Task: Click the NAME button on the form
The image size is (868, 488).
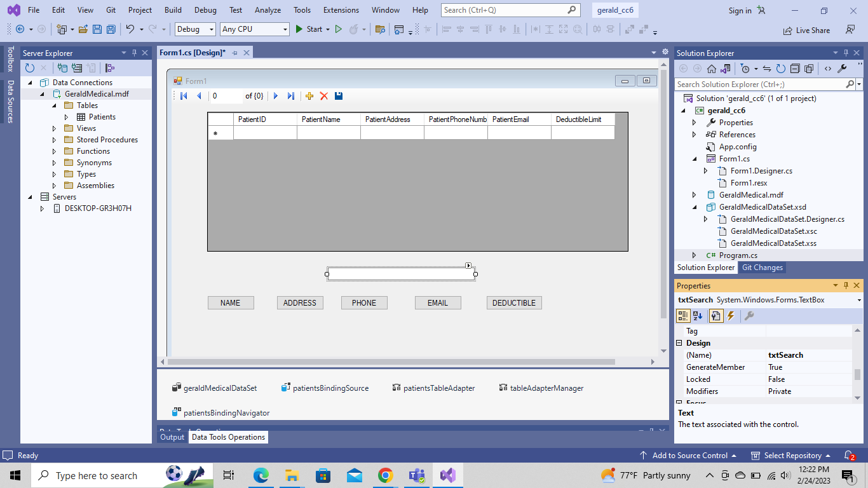Action: point(231,302)
